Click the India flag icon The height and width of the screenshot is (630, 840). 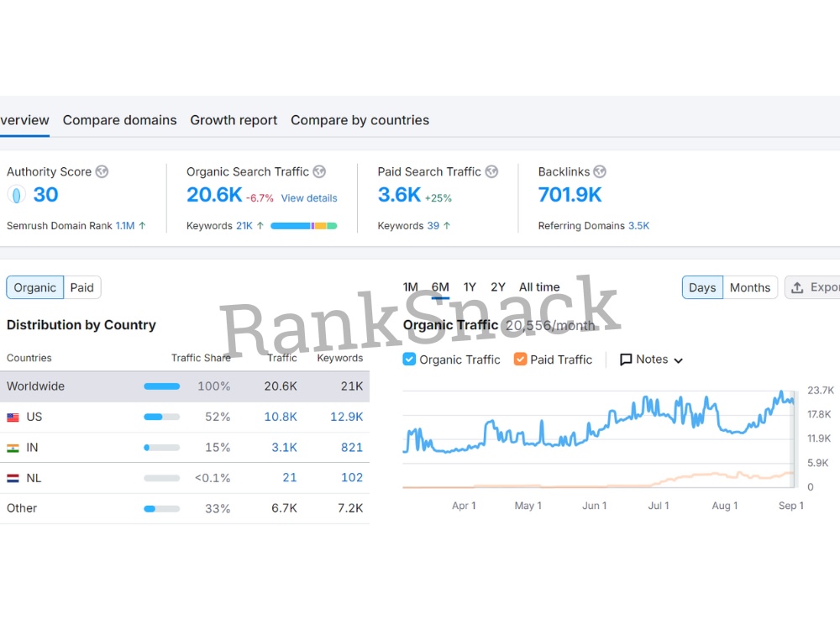(13, 448)
